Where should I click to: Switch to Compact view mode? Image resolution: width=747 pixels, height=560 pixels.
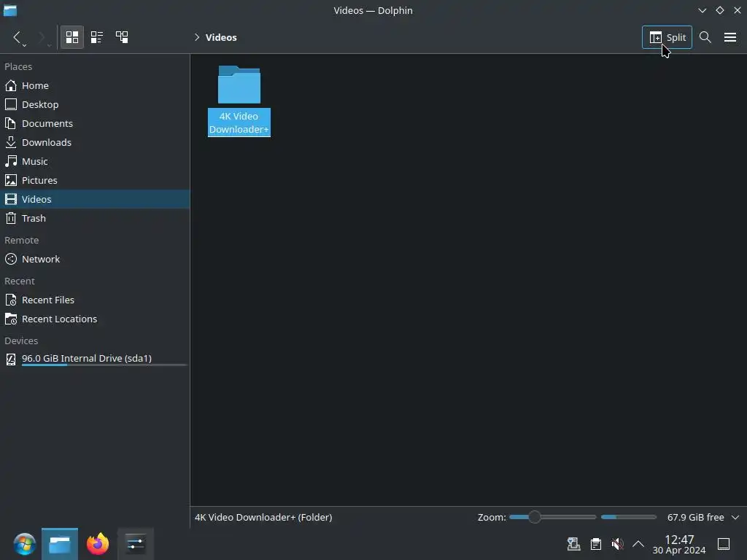pos(97,37)
